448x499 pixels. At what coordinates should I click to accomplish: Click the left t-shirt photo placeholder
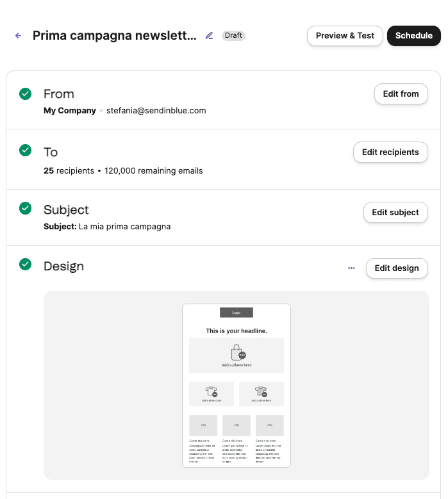pyautogui.click(x=212, y=394)
